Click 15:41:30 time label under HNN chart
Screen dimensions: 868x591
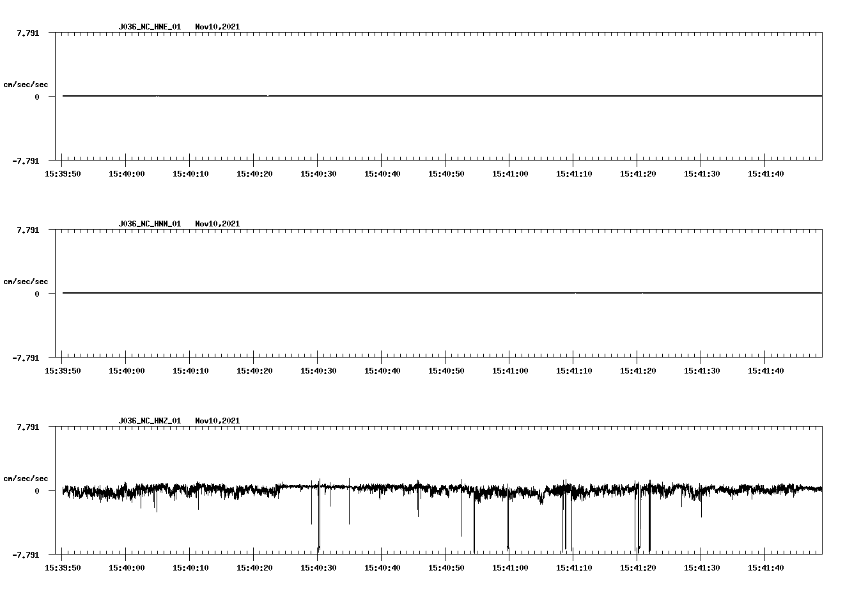(702, 371)
